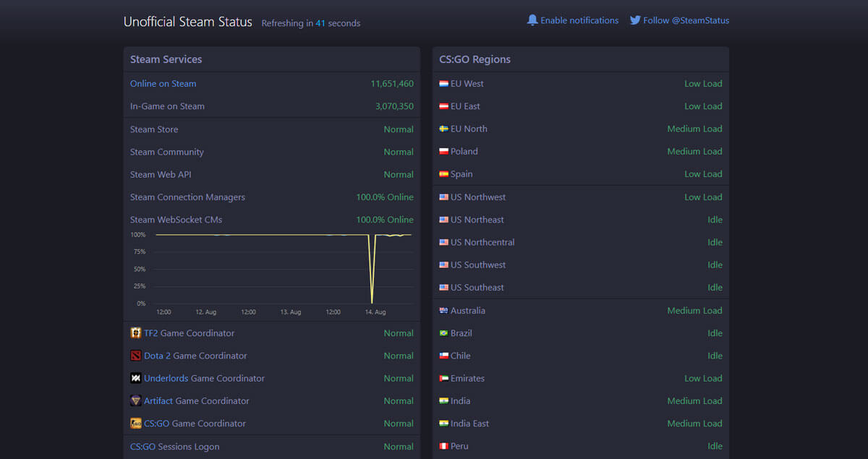The width and height of the screenshot is (868, 459).
Task: Click the EU North Sweden flag
Action: click(x=444, y=129)
